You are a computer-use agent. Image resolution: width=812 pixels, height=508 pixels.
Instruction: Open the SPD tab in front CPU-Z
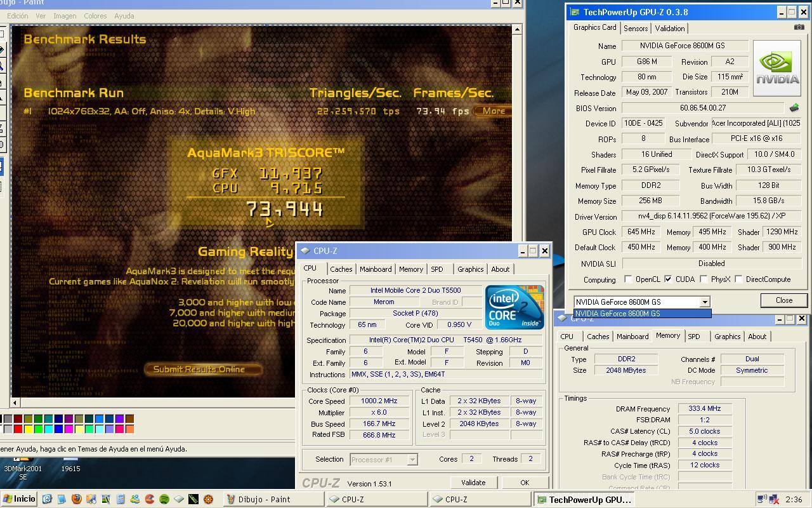click(437, 269)
